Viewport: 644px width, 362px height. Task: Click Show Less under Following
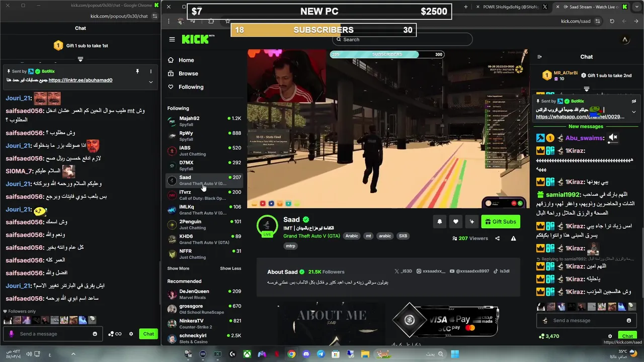[x=230, y=268]
